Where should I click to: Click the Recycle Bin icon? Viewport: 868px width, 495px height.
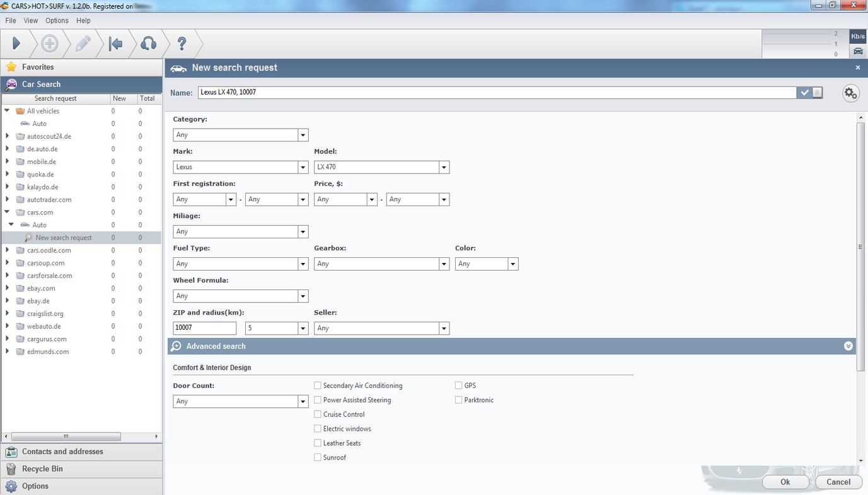(11, 469)
